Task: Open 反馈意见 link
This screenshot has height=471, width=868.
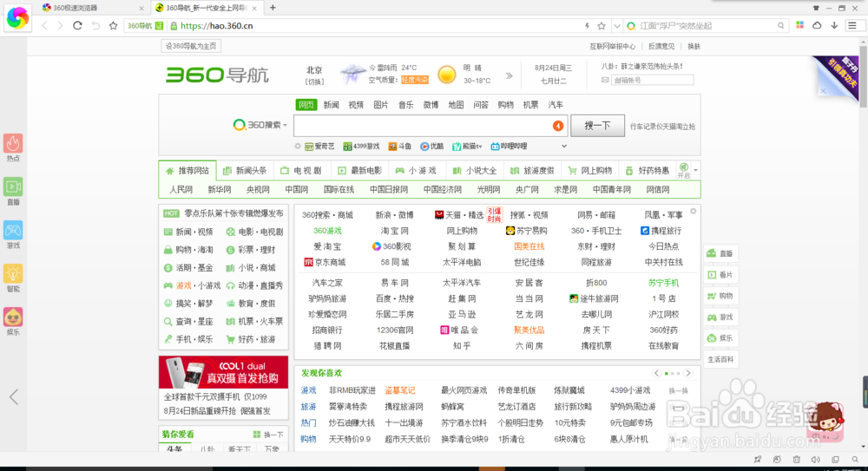Action: (661, 46)
